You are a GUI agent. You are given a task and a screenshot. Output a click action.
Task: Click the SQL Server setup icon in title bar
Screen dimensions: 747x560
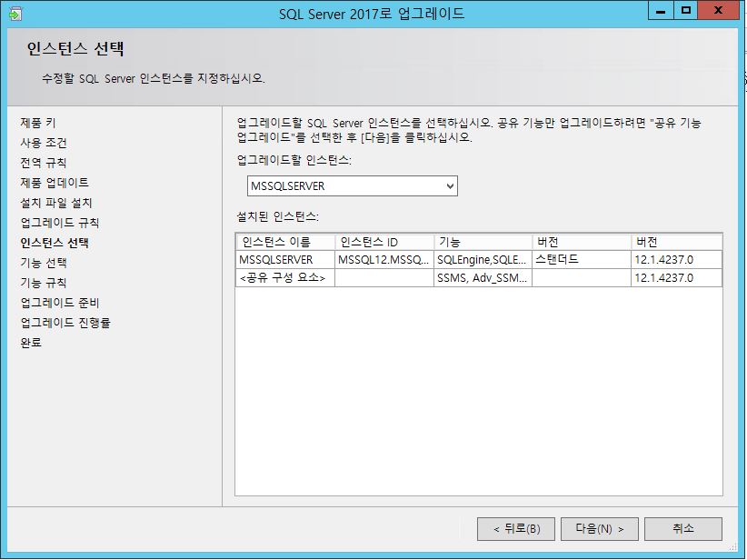point(15,14)
